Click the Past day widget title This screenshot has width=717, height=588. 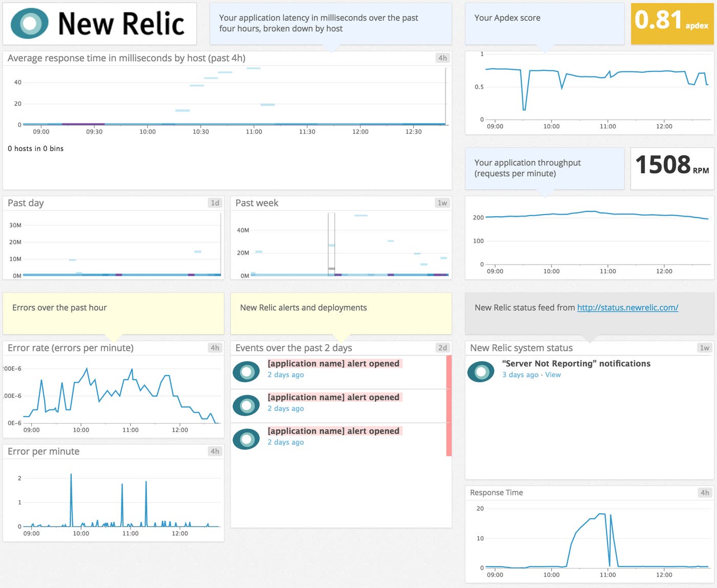(x=26, y=203)
